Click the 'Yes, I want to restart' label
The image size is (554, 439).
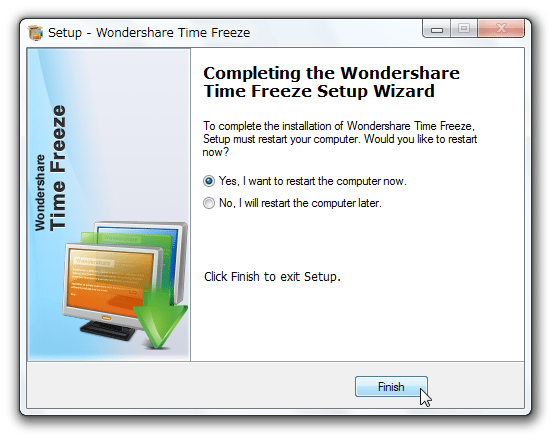[313, 181]
